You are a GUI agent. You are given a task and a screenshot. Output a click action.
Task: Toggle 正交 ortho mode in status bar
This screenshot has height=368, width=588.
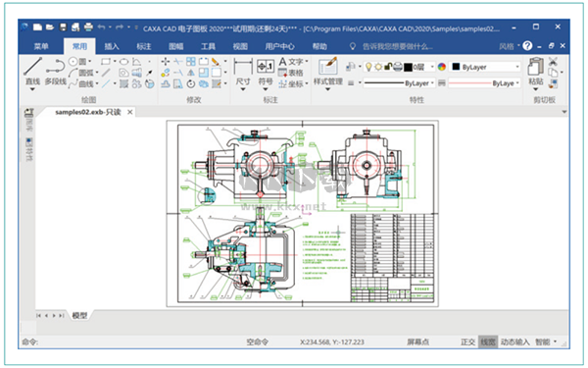(x=467, y=342)
